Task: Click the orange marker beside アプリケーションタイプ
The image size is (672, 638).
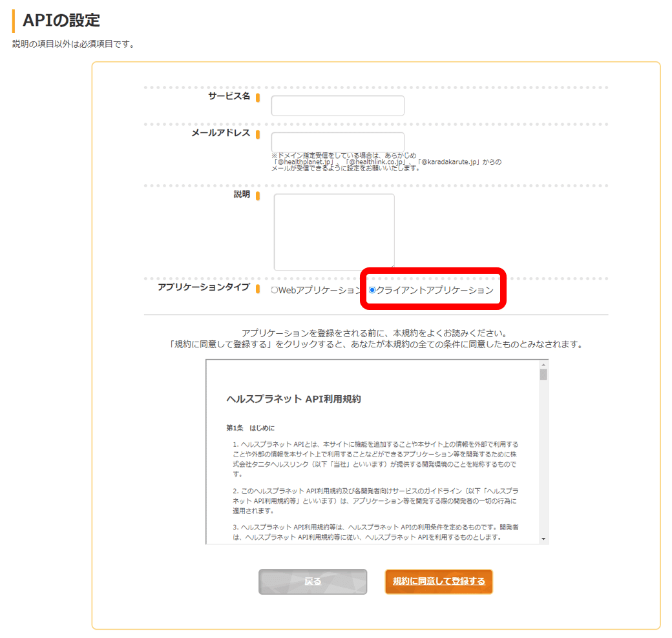Action: 258,289
